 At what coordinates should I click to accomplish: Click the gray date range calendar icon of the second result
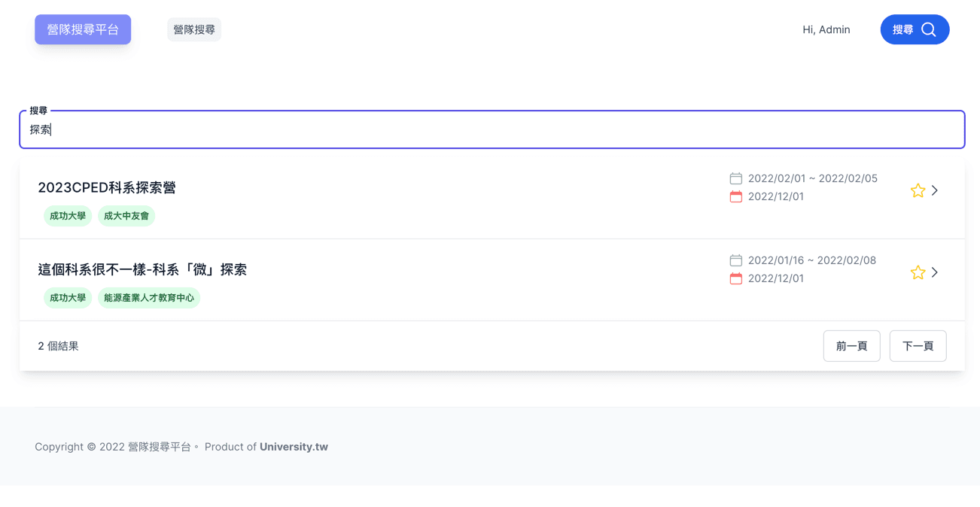(735, 260)
